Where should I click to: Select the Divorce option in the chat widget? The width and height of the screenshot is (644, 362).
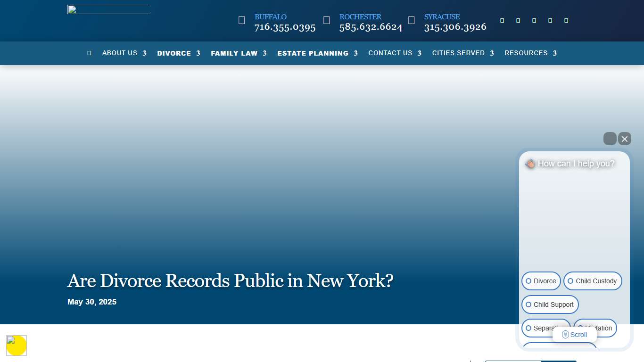pyautogui.click(x=541, y=281)
